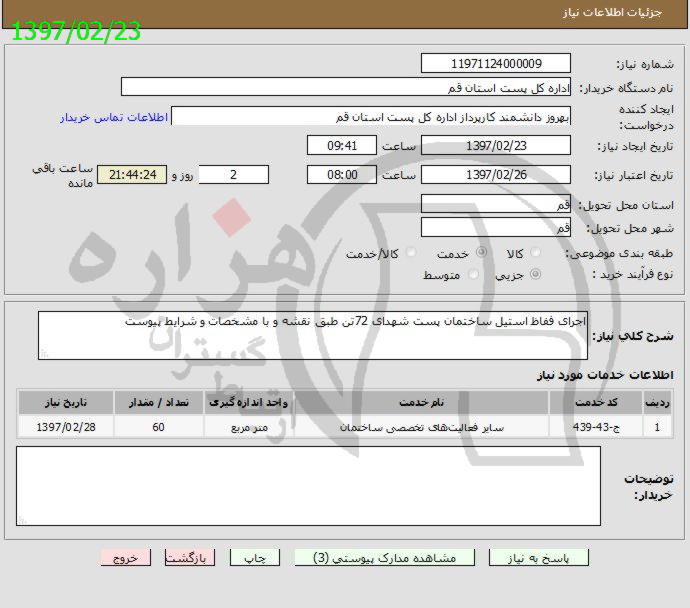The height and width of the screenshot is (608, 690).
Task: Select the جزیی purchase type radio
Action: pyautogui.click(x=536, y=275)
